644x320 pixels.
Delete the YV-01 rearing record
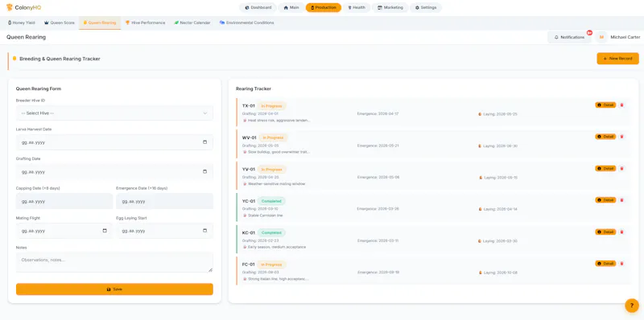[621, 168]
